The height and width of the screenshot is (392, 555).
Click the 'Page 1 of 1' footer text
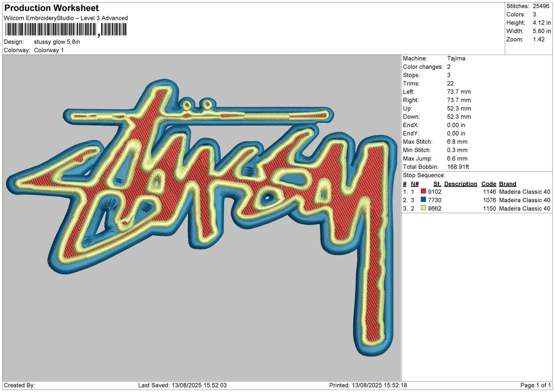coord(536,385)
